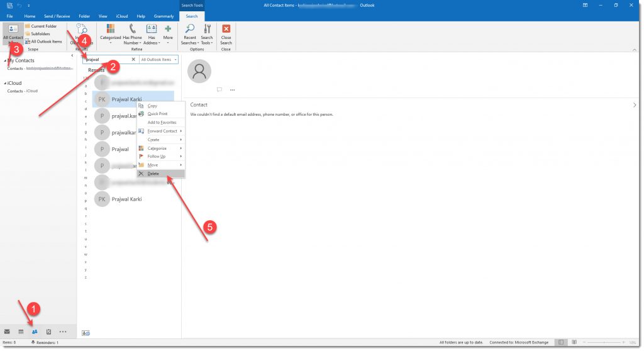Select All Outlook Items scope in ribbon
The height and width of the screenshot is (351, 644).
43,42
